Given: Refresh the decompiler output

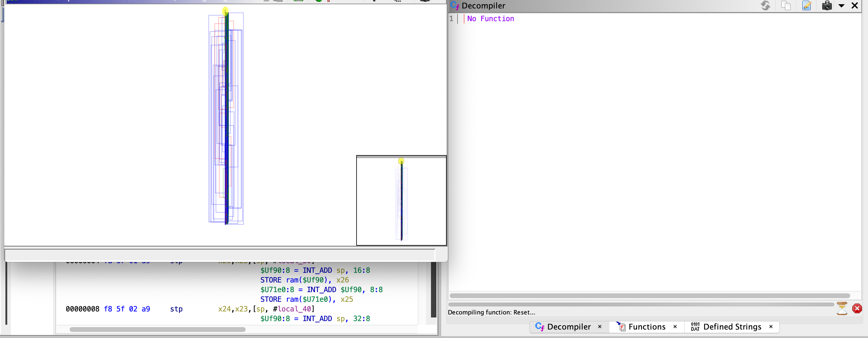Looking at the screenshot, I should pos(766,6).
